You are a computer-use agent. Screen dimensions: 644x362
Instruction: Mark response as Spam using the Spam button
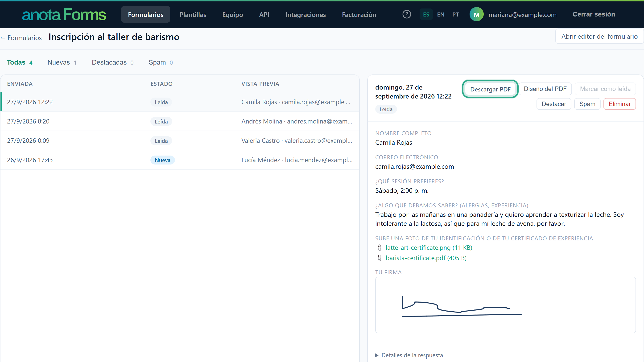587,104
